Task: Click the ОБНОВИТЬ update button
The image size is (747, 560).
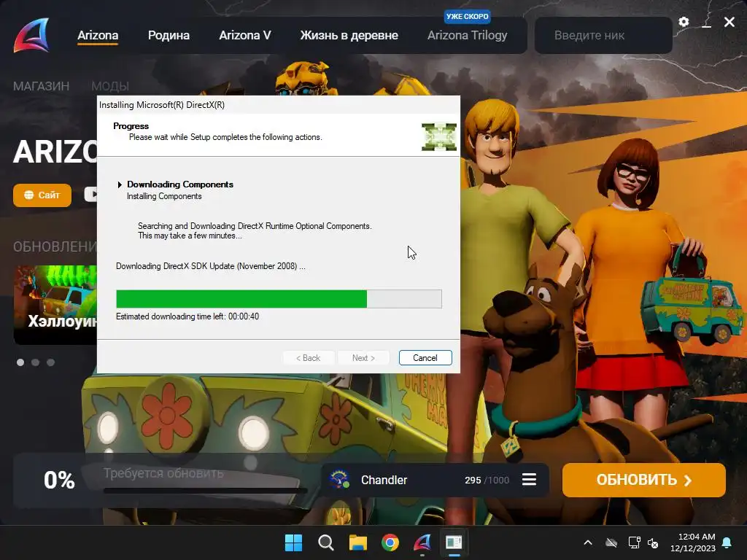Action: [x=643, y=480]
